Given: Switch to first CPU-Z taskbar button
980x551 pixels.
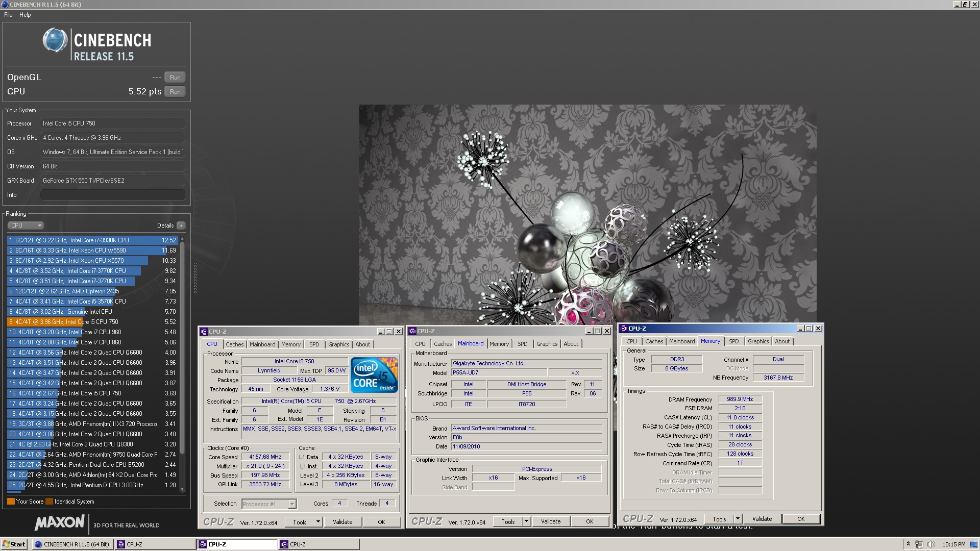Looking at the screenshot, I should pos(155,544).
